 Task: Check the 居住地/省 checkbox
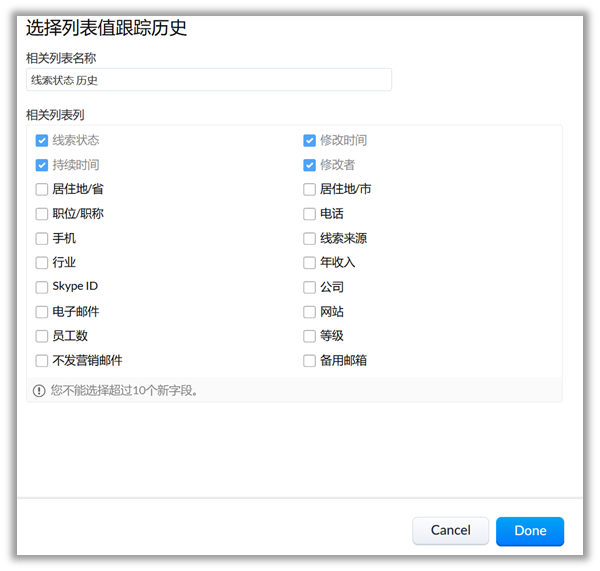pyautogui.click(x=42, y=189)
